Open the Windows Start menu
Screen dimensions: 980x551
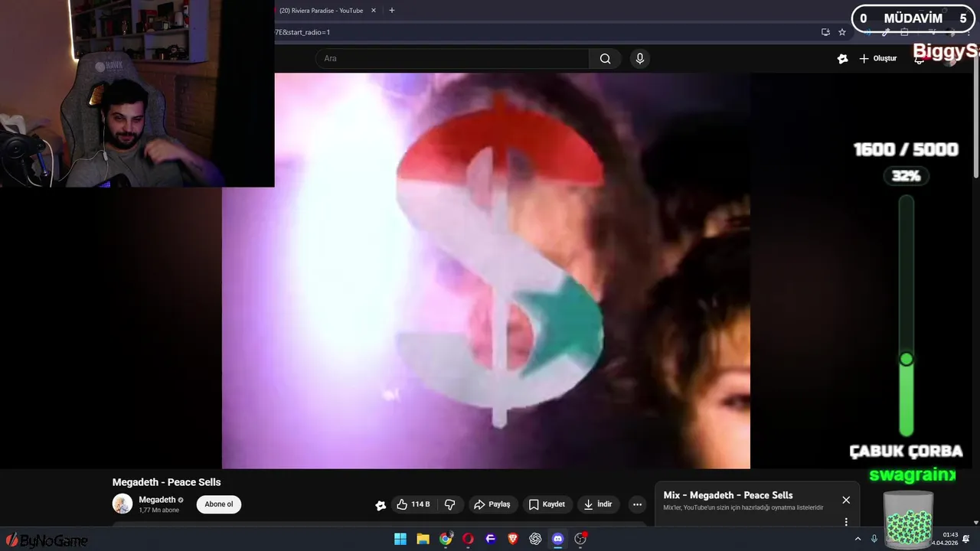point(400,539)
